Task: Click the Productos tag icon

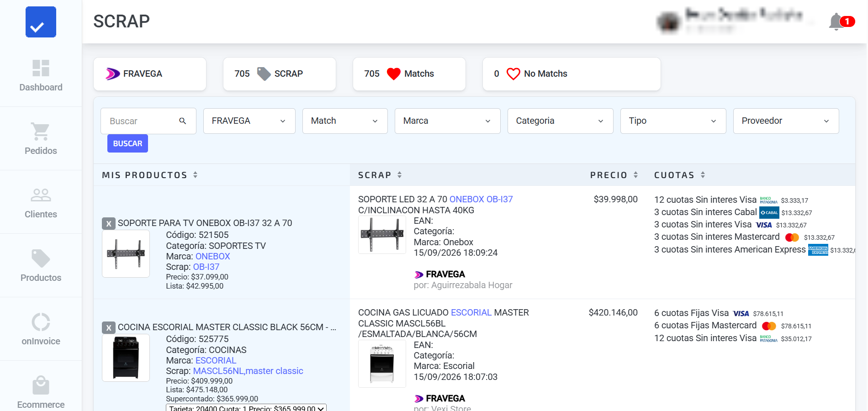Action: tap(41, 258)
